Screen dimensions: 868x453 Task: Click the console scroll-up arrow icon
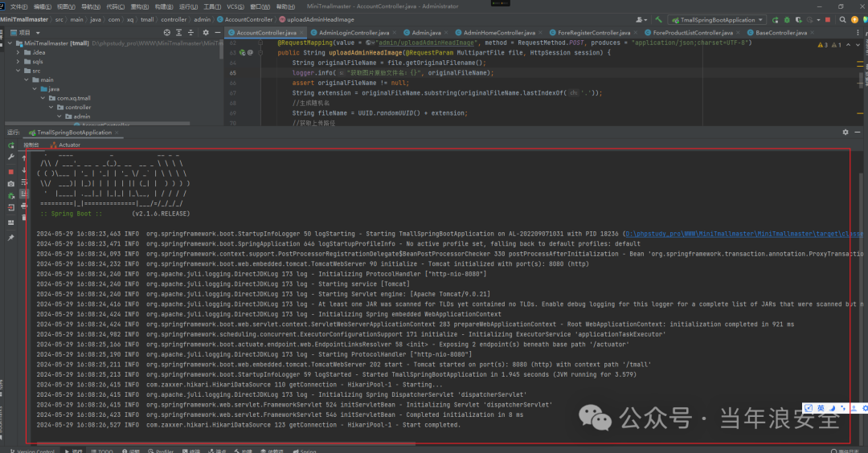coord(24,158)
